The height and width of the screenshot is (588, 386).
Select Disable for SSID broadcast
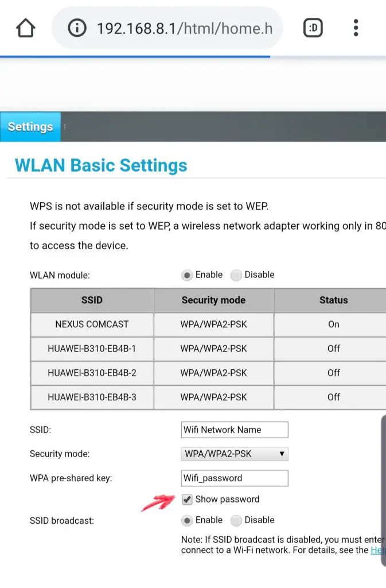(236, 520)
